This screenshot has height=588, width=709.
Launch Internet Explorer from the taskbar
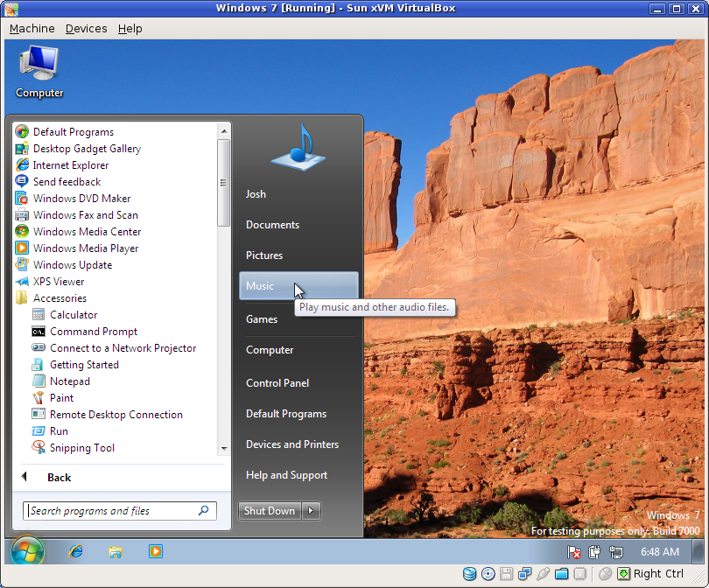pyautogui.click(x=75, y=551)
